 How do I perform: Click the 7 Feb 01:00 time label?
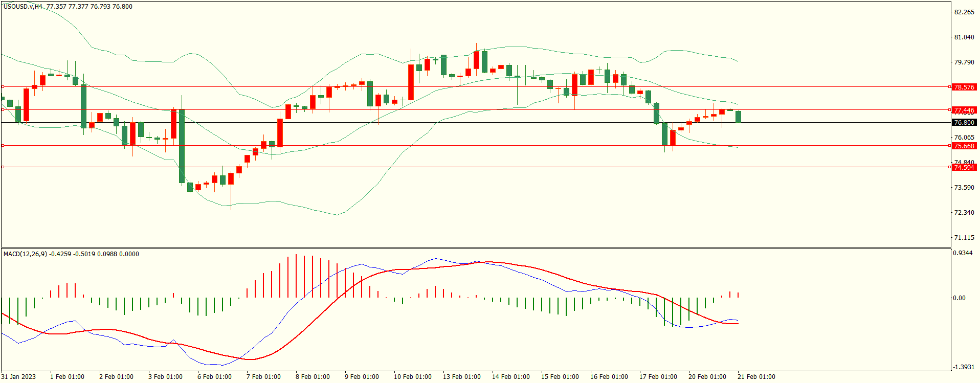[x=263, y=377]
